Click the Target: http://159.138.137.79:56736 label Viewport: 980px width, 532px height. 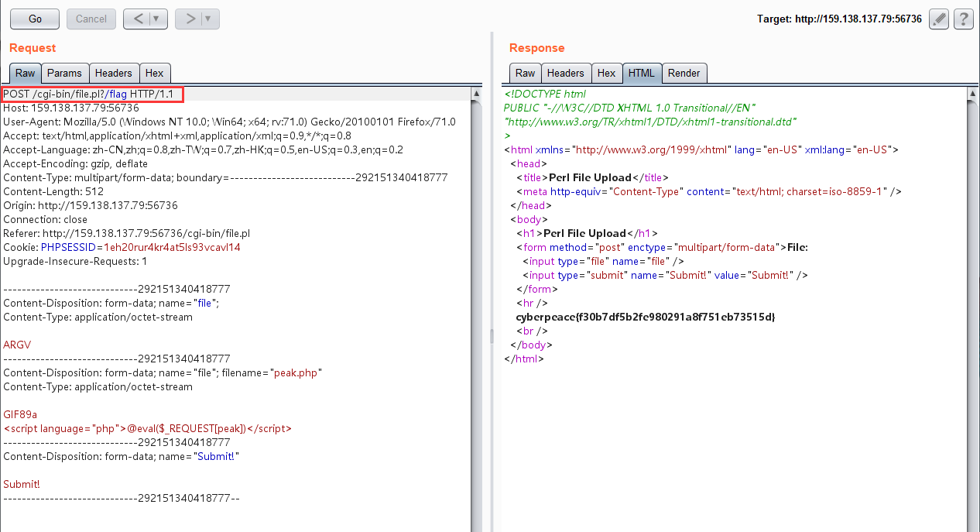click(x=839, y=19)
